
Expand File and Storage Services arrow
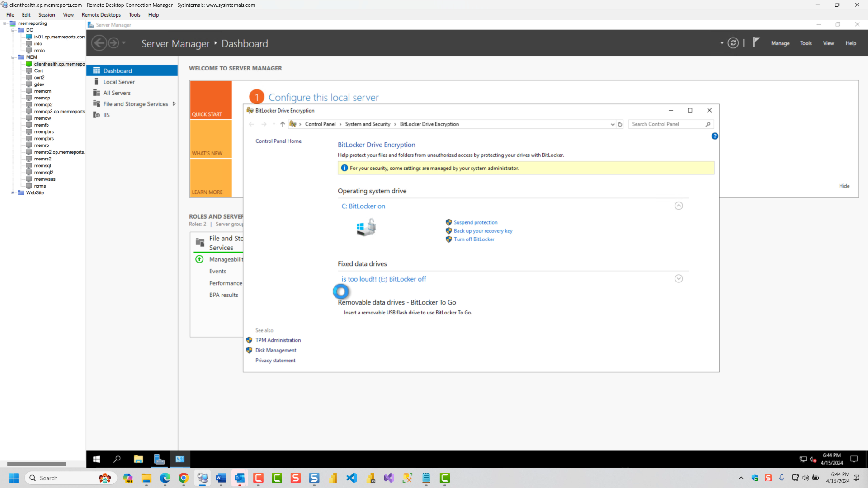point(174,104)
